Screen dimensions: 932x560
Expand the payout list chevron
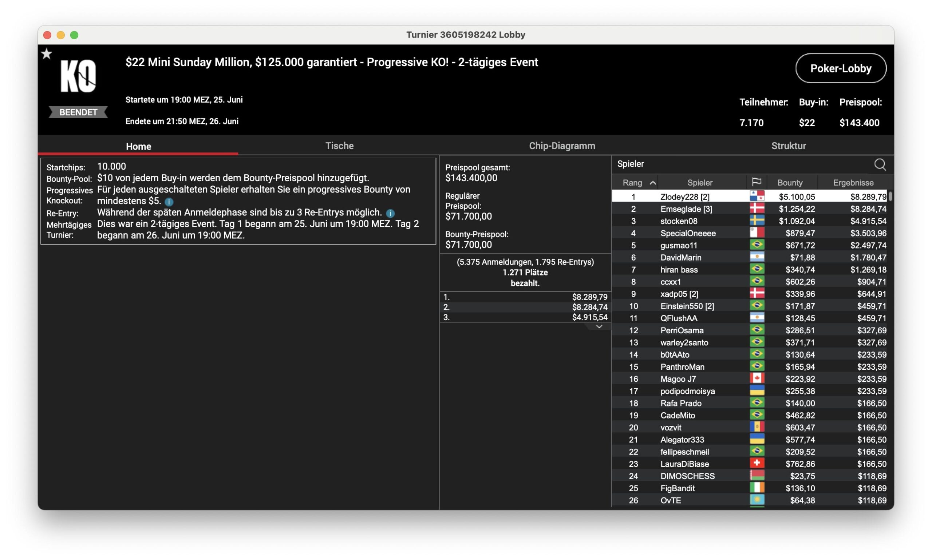point(599,327)
